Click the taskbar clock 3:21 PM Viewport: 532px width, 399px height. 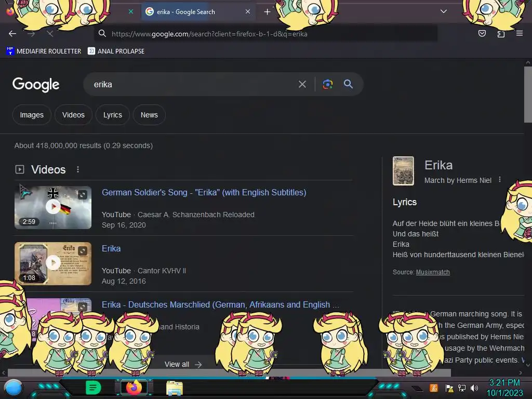coord(504,388)
